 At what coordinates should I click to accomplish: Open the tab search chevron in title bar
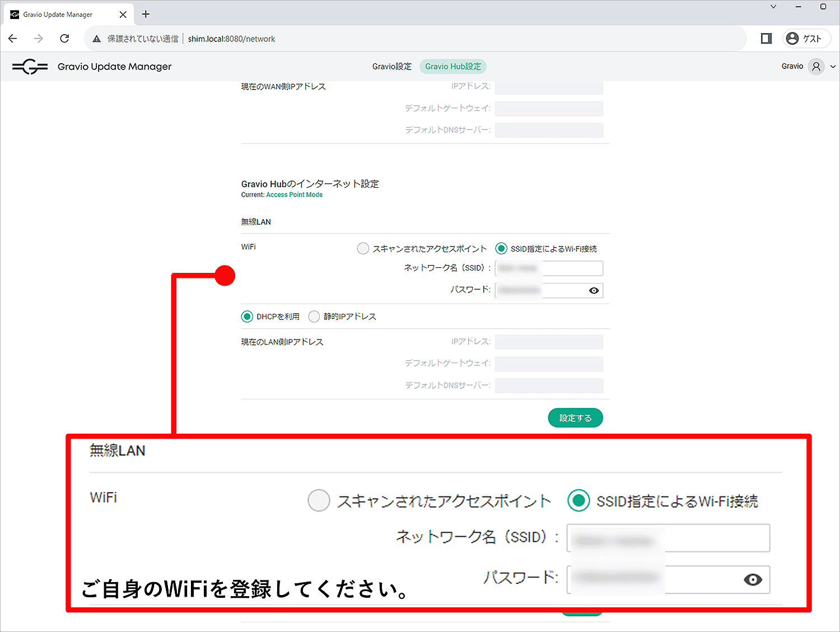pyautogui.click(x=773, y=7)
